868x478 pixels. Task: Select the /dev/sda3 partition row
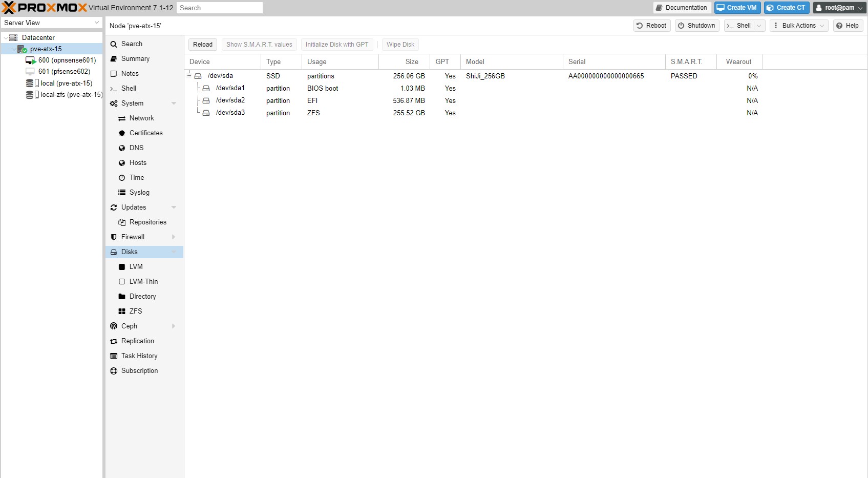tap(474, 113)
